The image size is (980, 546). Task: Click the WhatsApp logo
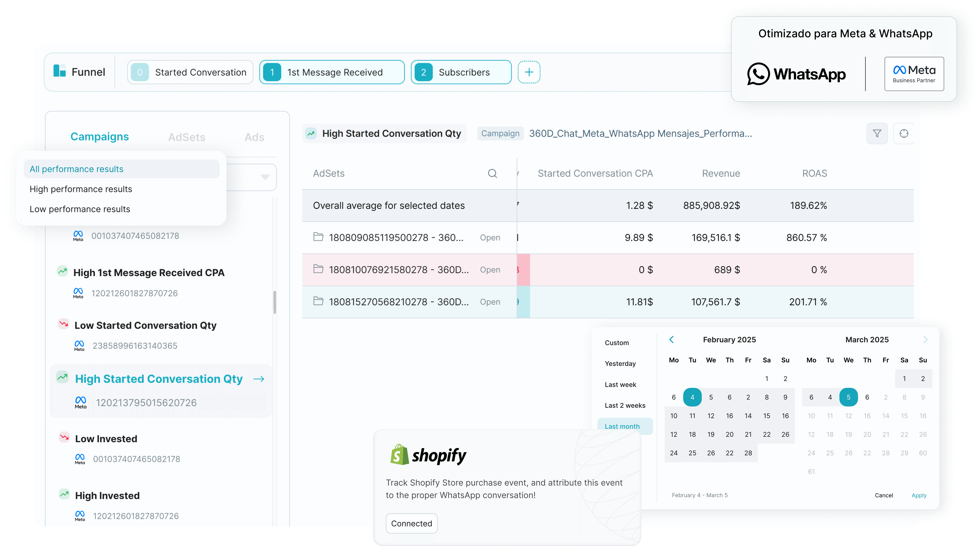click(796, 74)
